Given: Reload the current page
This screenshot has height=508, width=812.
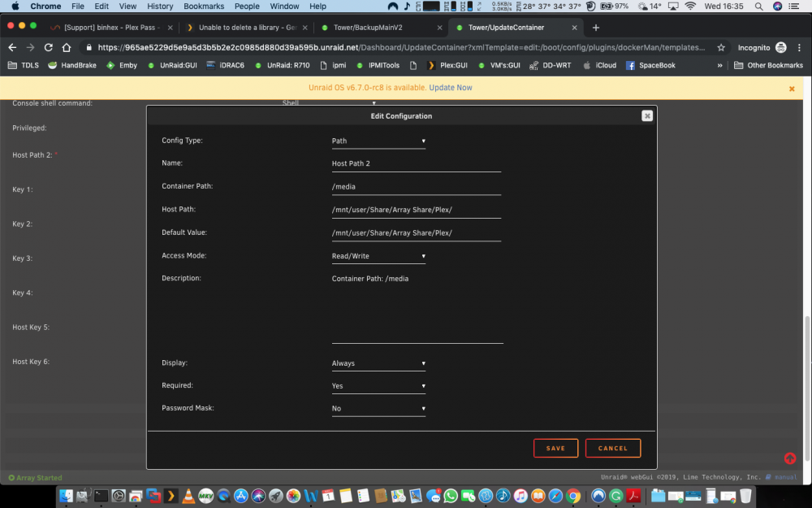Looking at the screenshot, I should point(48,47).
